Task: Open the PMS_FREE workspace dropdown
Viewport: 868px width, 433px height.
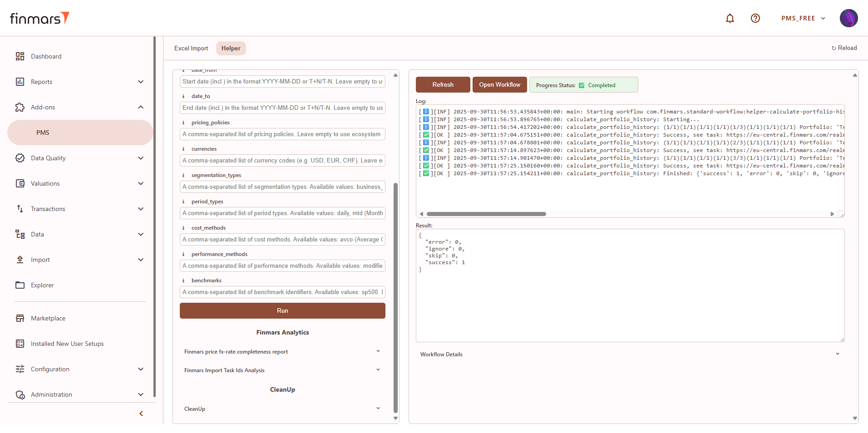Action: (x=803, y=18)
